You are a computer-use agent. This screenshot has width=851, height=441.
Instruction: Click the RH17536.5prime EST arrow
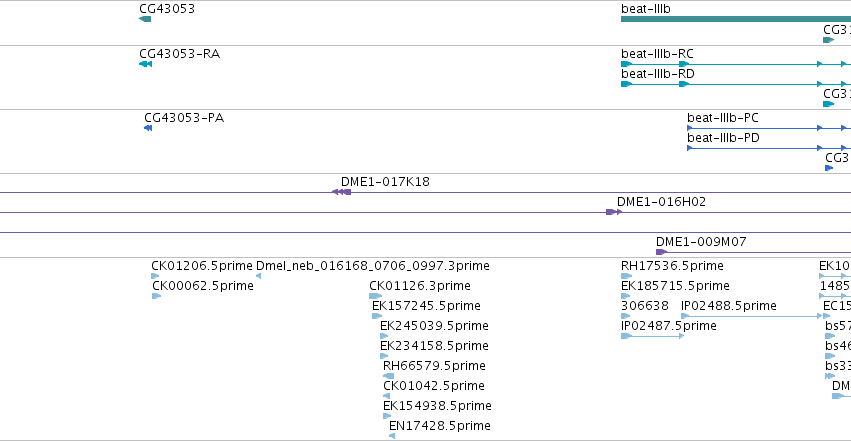(x=626, y=276)
